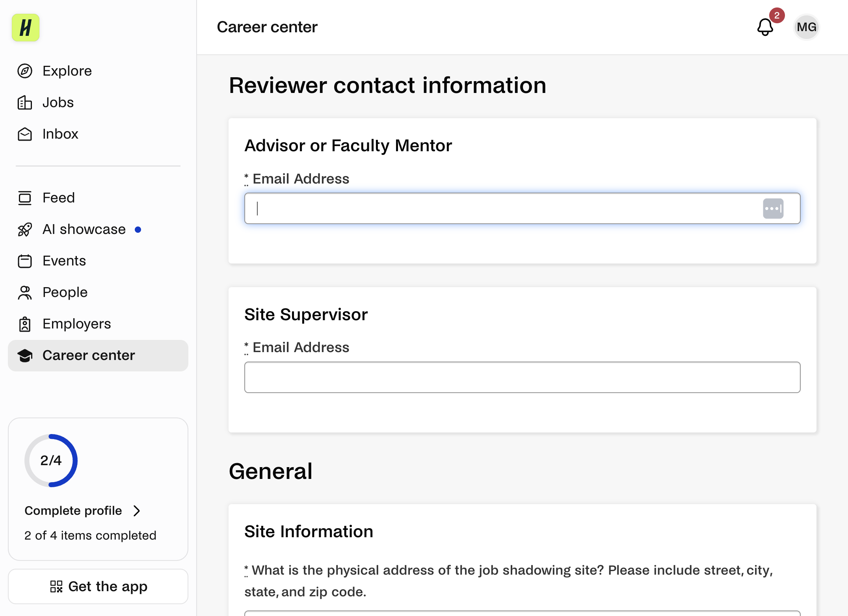
Task: Click the blue new-feature dot beside AI showcase
Action: click(138, 230)
